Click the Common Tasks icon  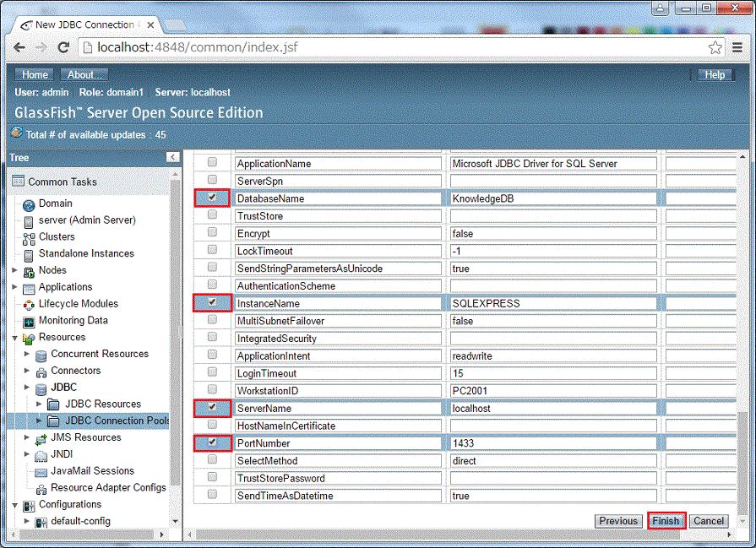point(19,181)
